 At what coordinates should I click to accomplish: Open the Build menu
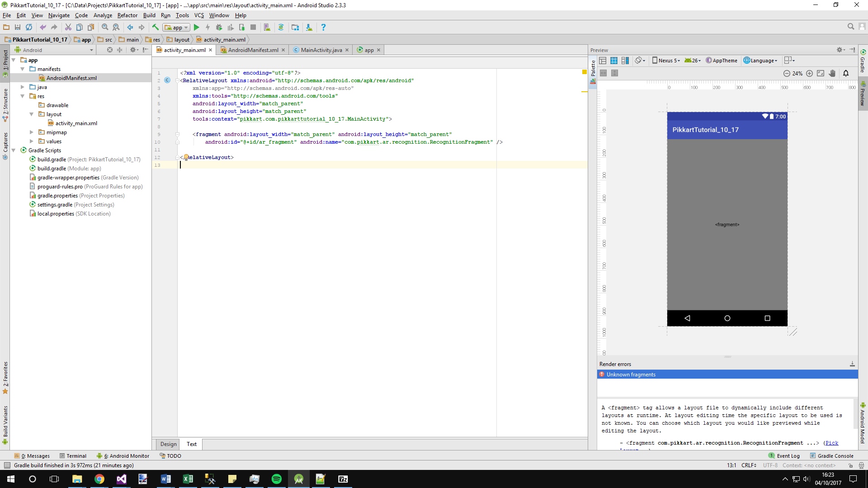(x=149, y=15)
